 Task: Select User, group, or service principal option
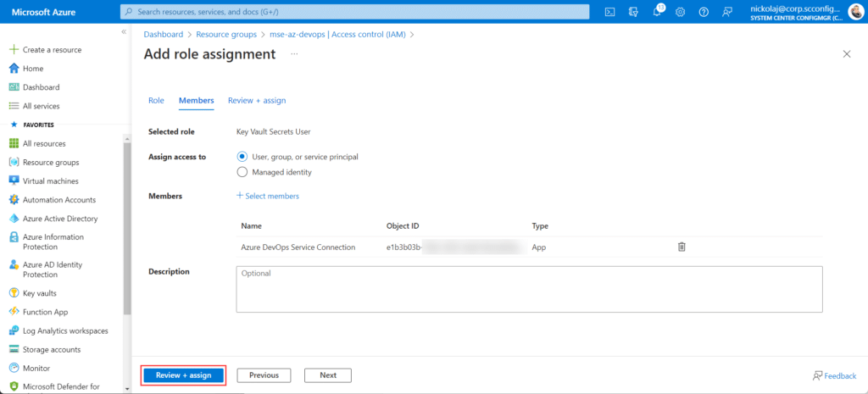tap(242, 157)
